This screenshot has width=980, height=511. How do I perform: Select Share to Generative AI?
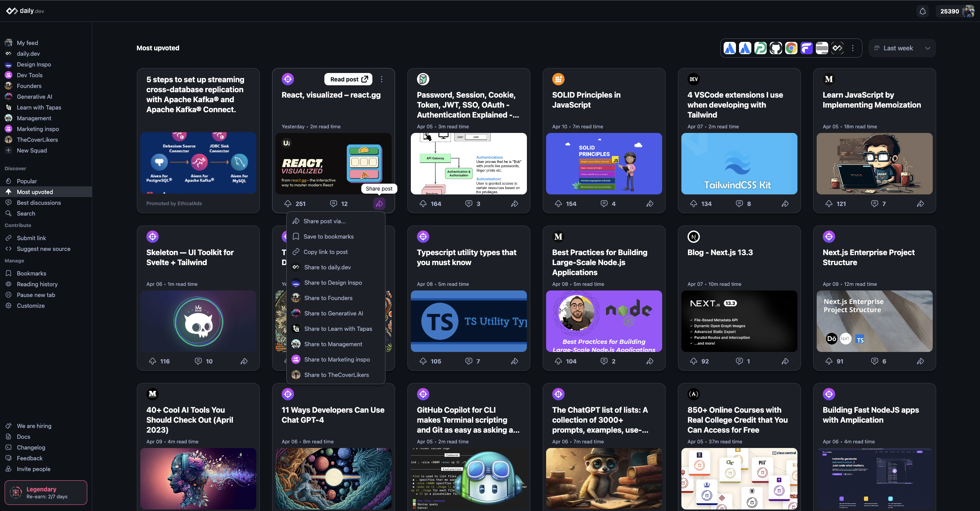click(336, 314)
